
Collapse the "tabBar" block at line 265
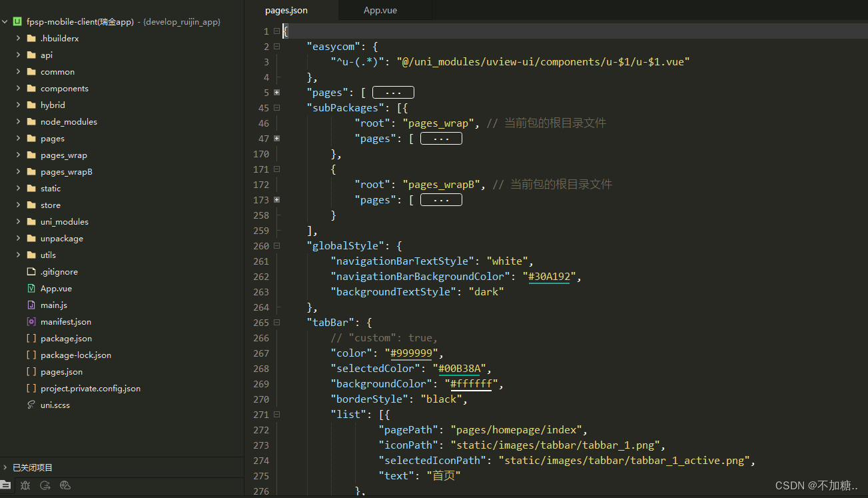(x=276, y=323)
